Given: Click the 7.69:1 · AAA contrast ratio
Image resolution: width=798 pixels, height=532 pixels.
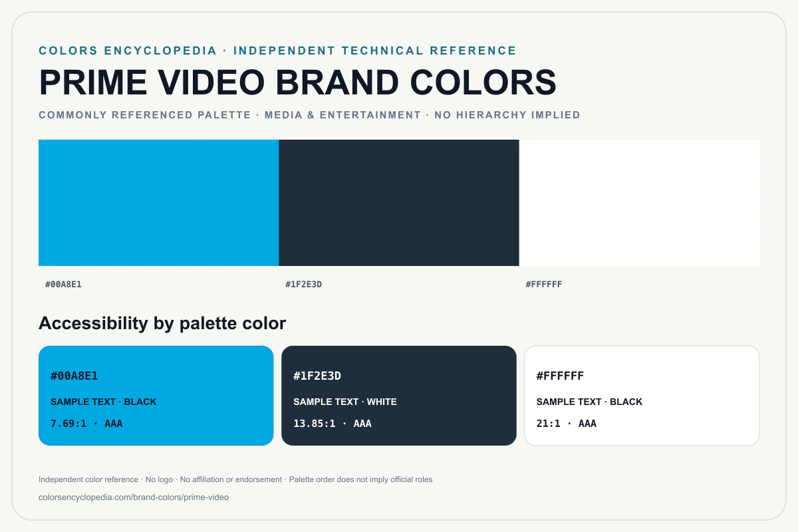Looking at the screenshot, I should tap(86, 424).
